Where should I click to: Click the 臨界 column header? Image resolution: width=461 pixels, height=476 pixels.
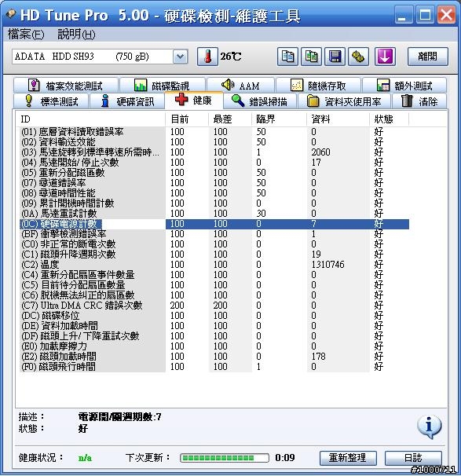tap(279, 119)
